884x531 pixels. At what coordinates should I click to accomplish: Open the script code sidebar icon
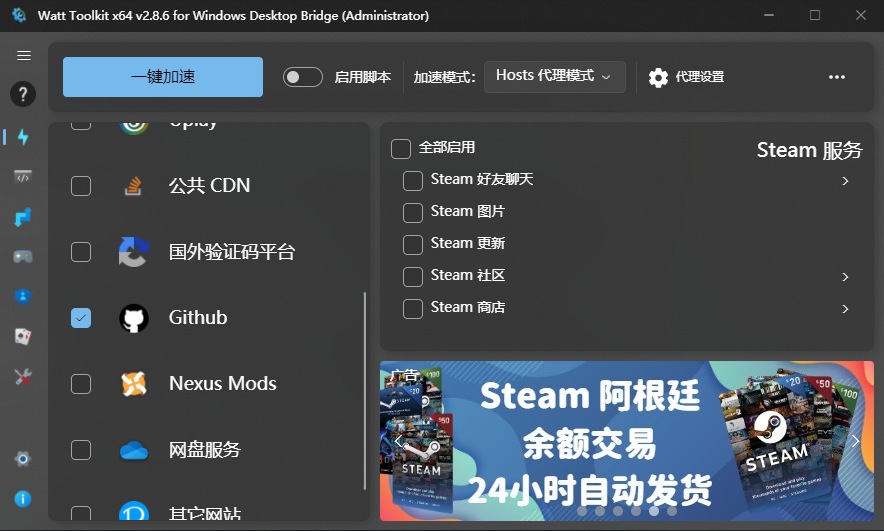click(23, 176)
